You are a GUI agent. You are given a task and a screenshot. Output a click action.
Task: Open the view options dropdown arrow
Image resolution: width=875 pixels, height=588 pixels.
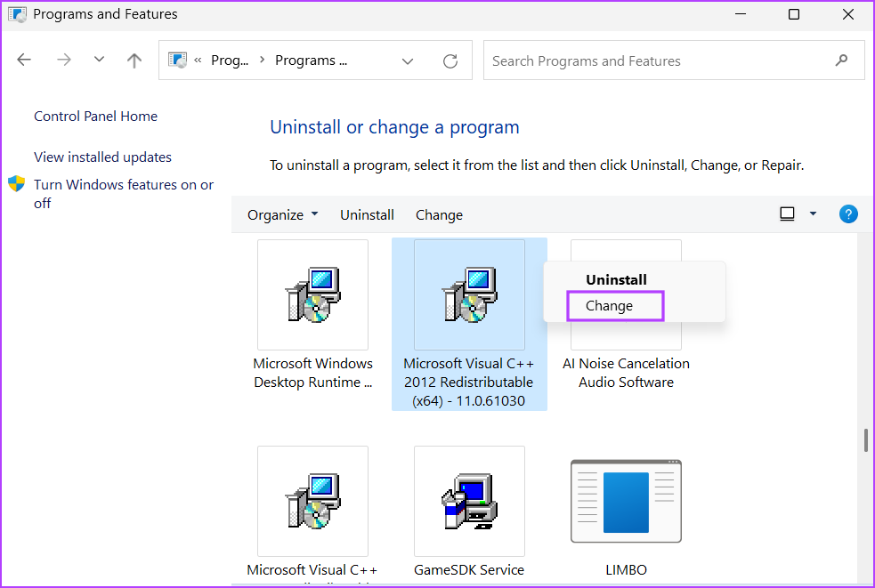pos(813,214)
